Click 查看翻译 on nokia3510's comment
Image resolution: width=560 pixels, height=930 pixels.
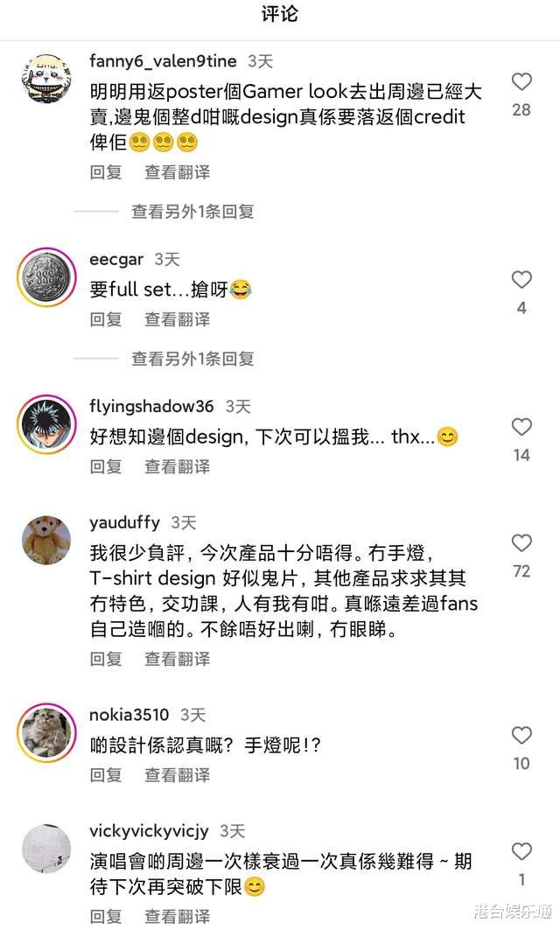(178, 775)
